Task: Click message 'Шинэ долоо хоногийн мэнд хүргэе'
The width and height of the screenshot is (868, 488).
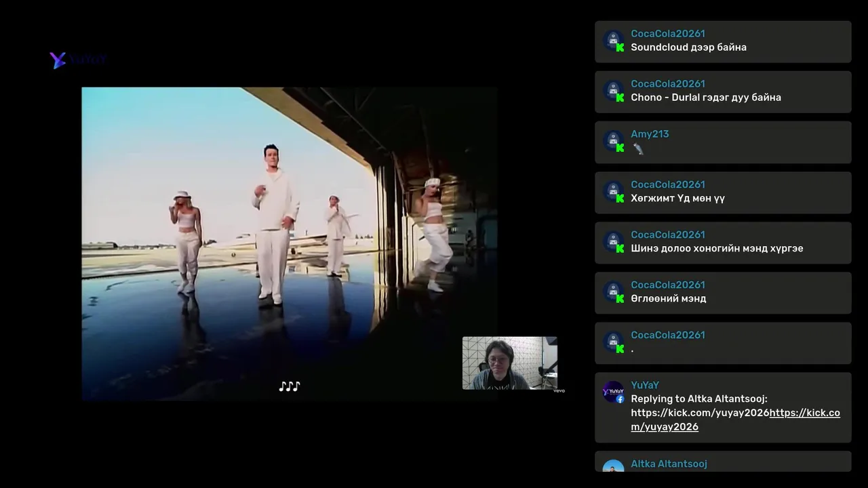Action: [x=717, y=248]
